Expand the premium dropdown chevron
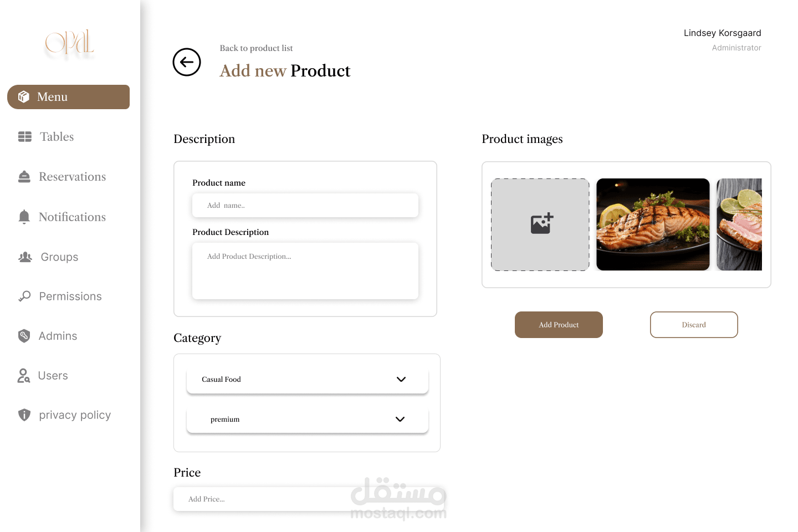 point(400,419)
